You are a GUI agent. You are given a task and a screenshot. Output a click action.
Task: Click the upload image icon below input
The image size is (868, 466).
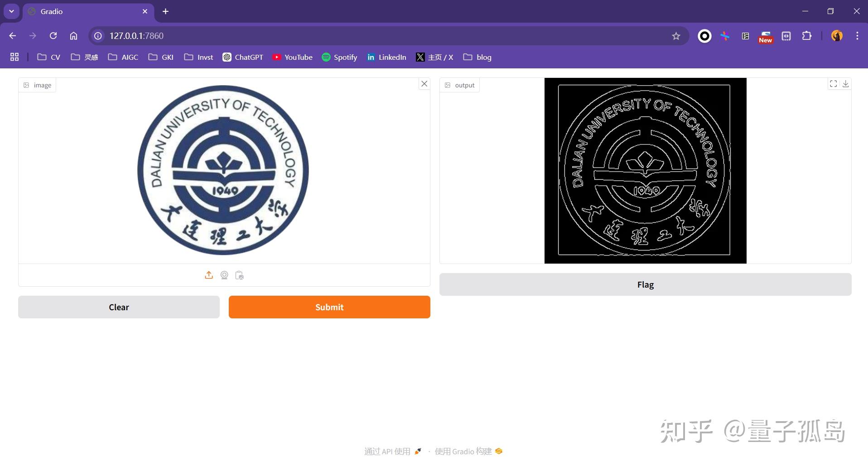click(x=209, y=275)
